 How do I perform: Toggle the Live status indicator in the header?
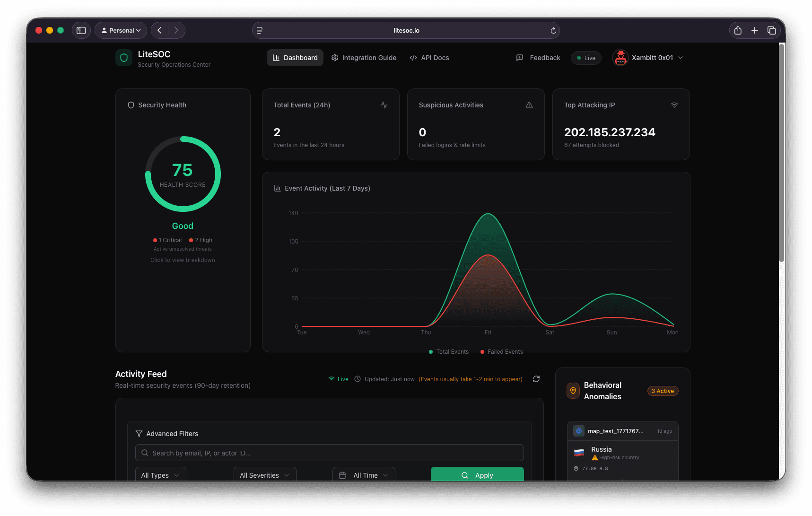pyautogui.click(x=586, y=58)
